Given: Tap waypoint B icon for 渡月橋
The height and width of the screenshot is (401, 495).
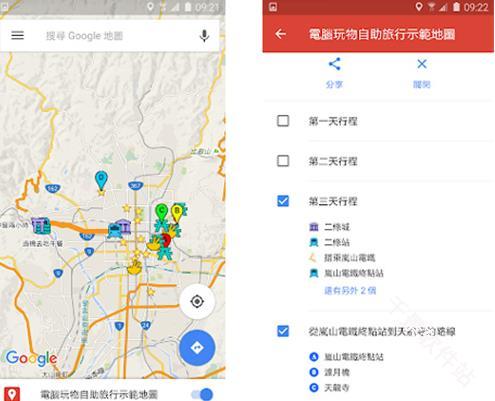Looking at the screenshot, I should click(x=314, y=372).
